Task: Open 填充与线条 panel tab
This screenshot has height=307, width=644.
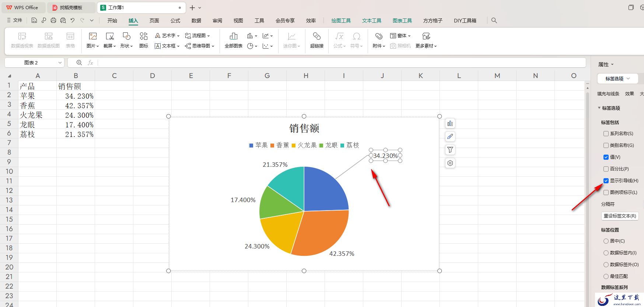Action: [x=608, y=94]
